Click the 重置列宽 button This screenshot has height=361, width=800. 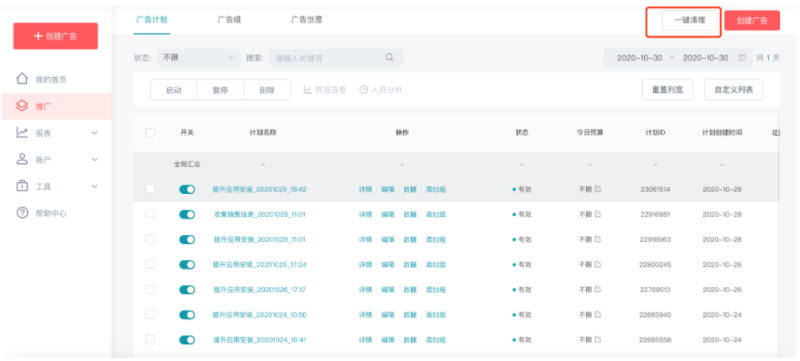pos(667,90)
